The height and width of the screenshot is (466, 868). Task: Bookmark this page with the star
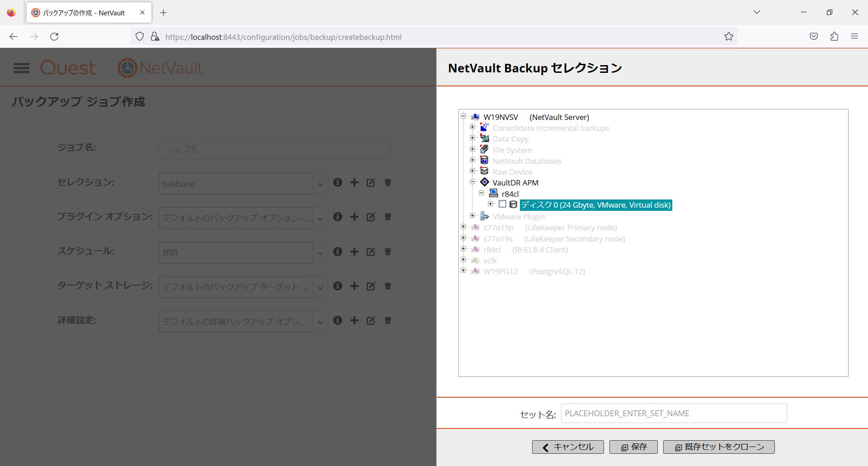click(x=729, y=37)
